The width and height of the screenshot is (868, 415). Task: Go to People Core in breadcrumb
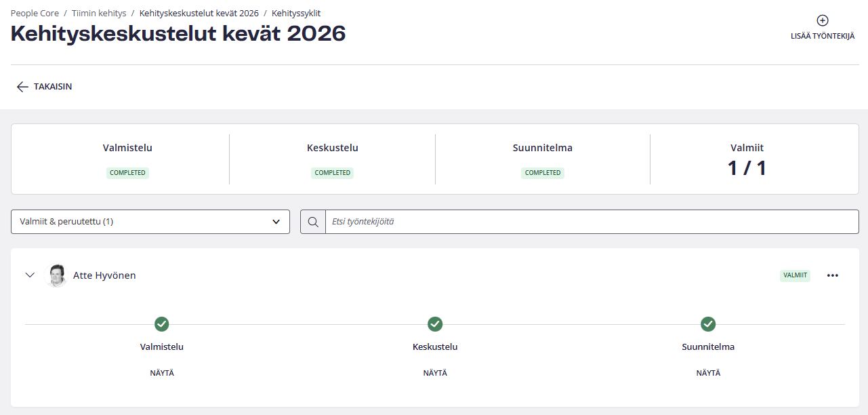pyautogui.click(x=35, y=13)
